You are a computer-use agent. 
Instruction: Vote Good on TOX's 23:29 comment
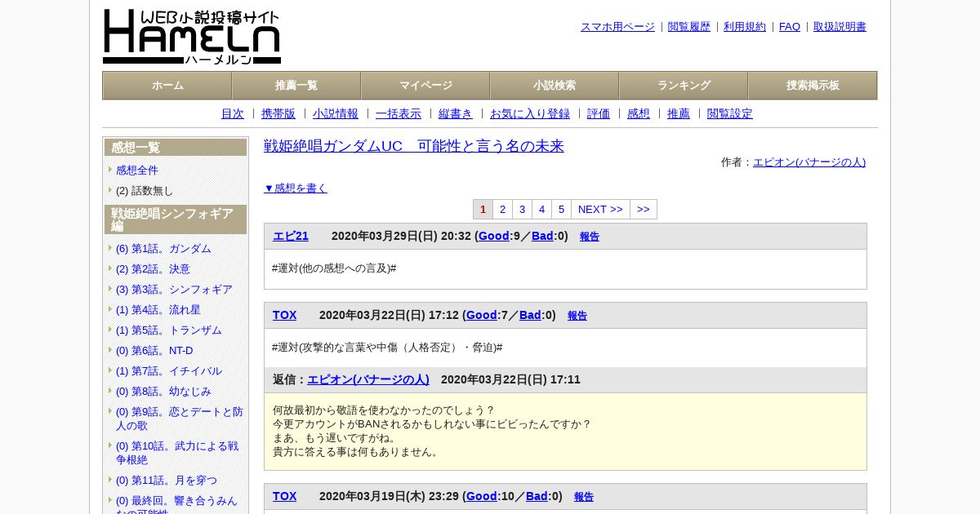[482, 497]
